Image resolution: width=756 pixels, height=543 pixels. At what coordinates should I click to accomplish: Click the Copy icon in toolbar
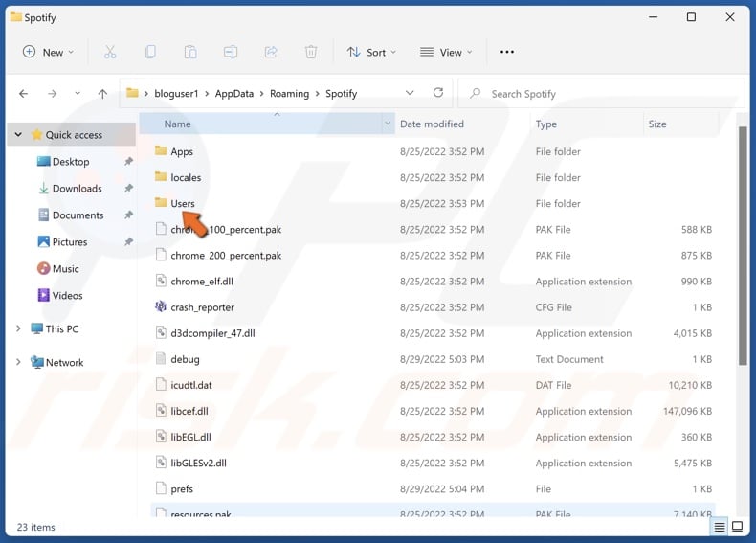[150, 52]
